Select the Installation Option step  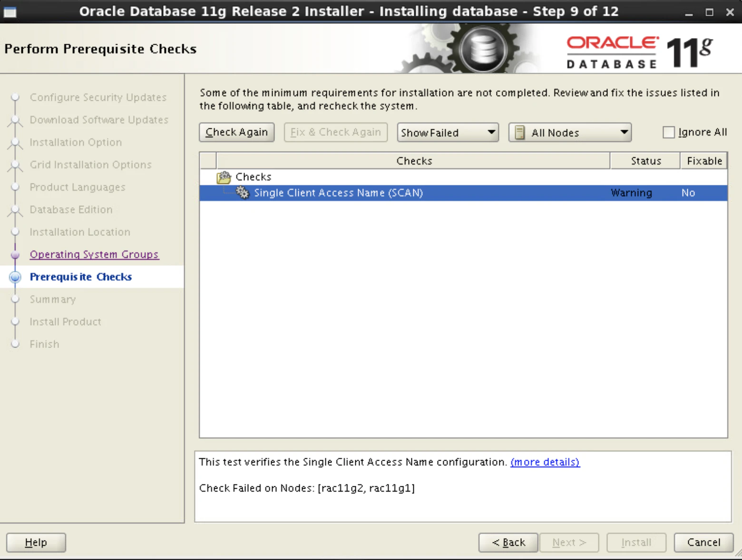(x=76, y=142)
